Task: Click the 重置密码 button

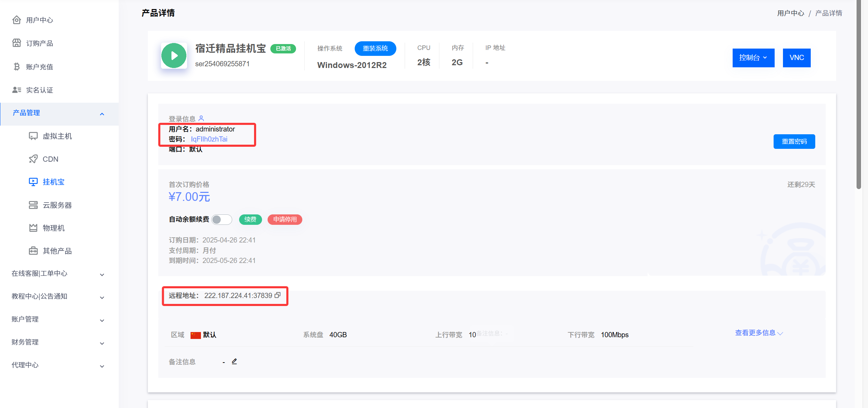Action: pos(794,142)
